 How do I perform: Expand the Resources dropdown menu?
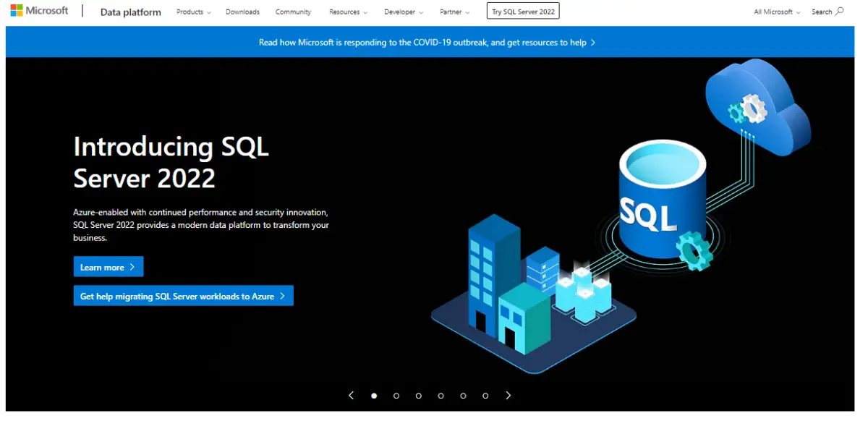point(348,12)
